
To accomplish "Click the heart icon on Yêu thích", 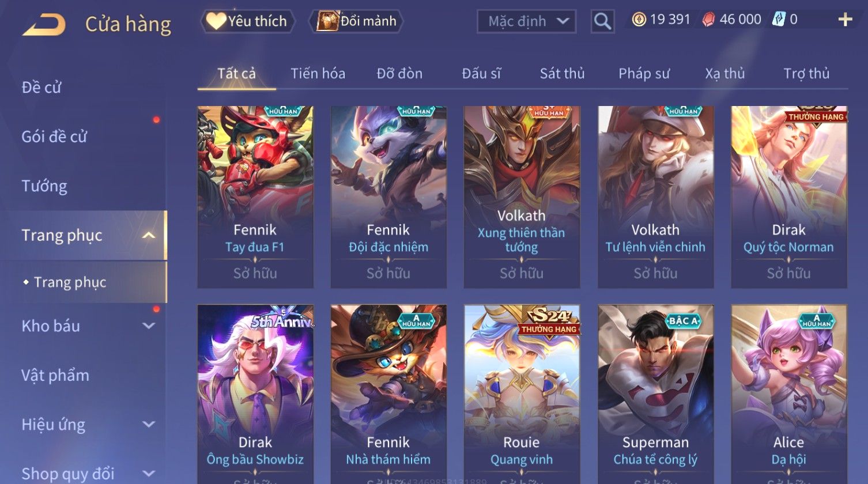I will coord(216,21).
